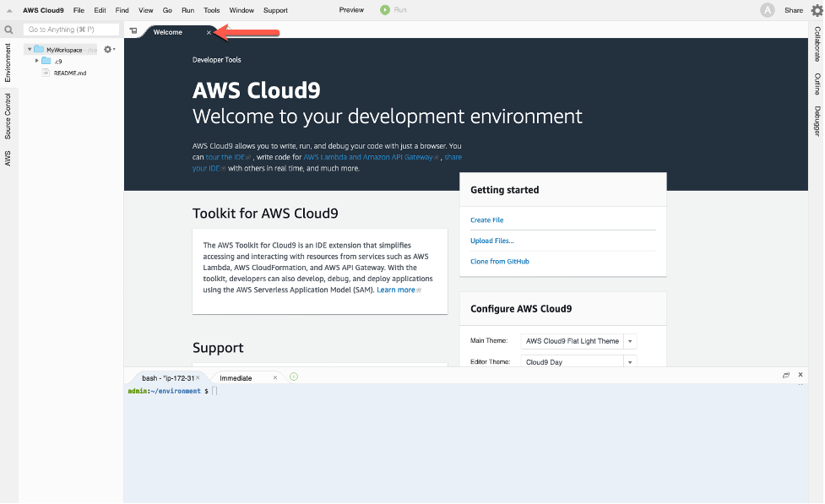825x504 pixels.
Task: Select README.md in the file tree
Action: coord(69,73)
